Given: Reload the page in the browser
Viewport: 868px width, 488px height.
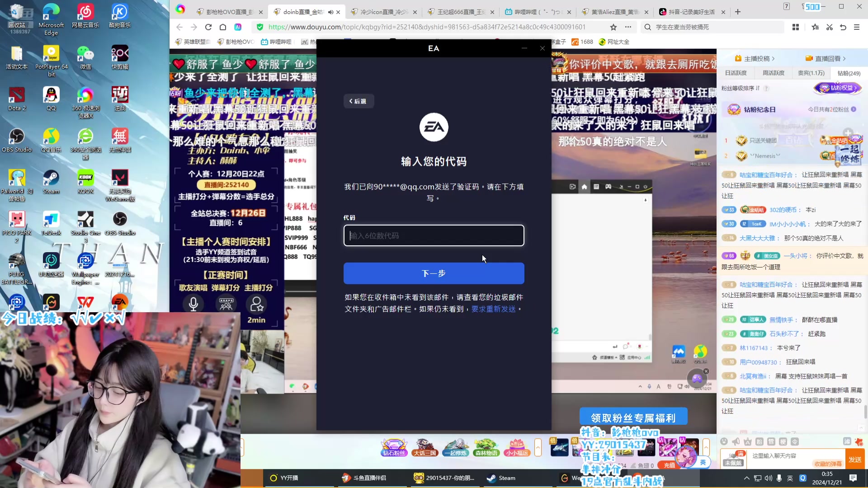Looking at the screenshot, I should pyautogui.click(x=208, y=27).
